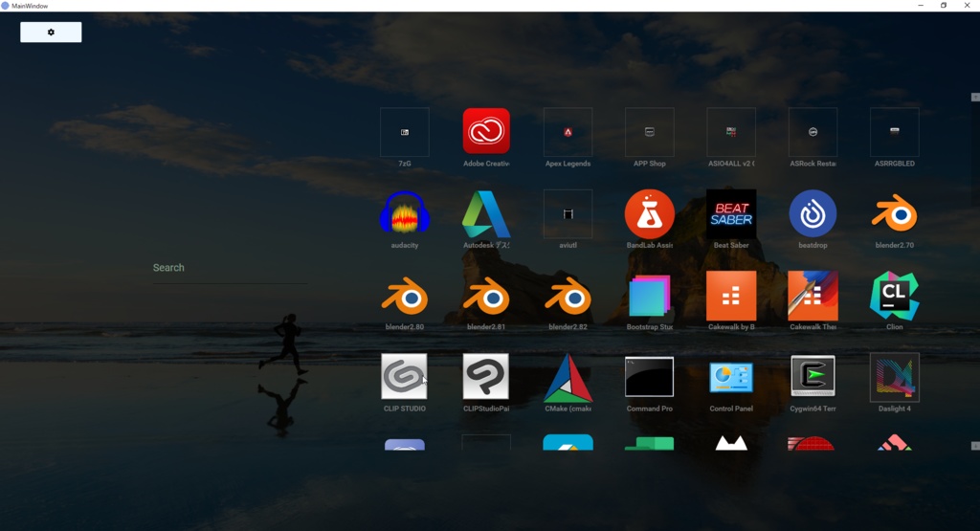
Task: Launch blender2.80
Action: tap(405, 296)
